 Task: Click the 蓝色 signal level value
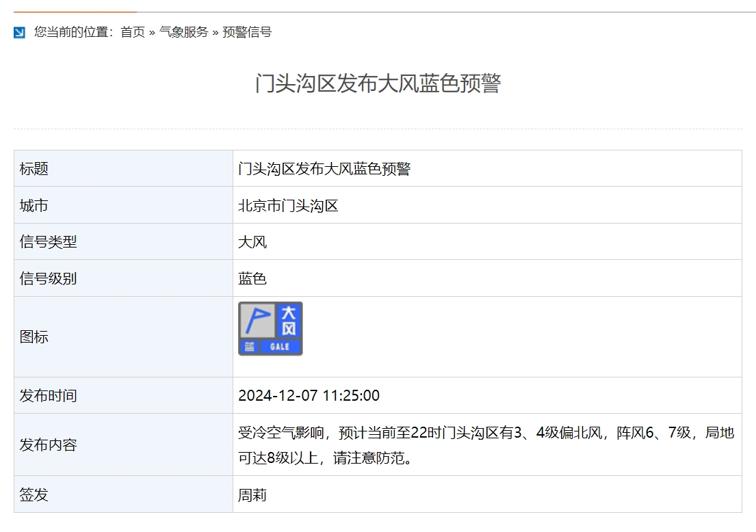(252, 278)
